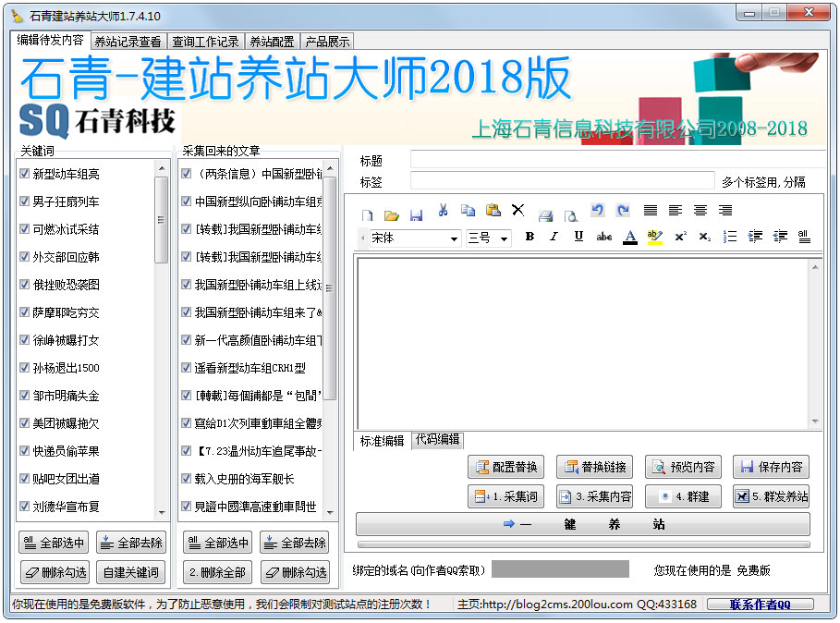Click keyword list scroll up arrow

click(161, 169)
